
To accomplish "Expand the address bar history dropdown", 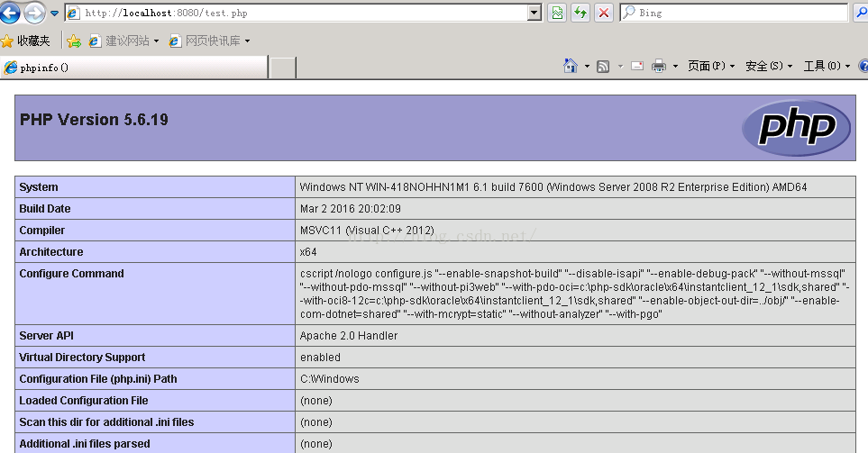I will point(535,13).
